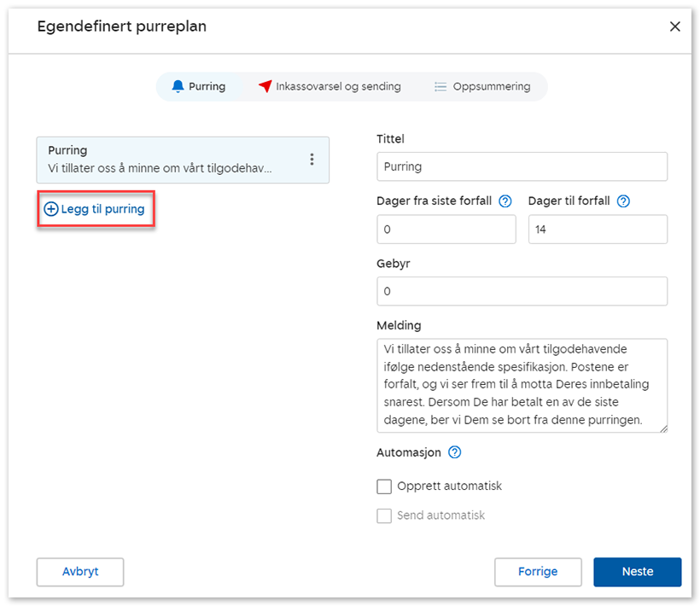Click inside the Melding text area
700x606 pixels.
pyautogui.click(x=522, y=385)
